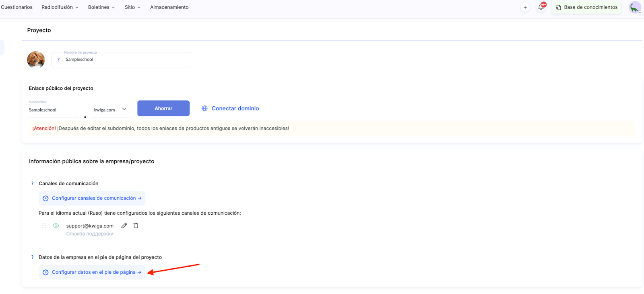Toggle visibility of support@kwiga.com channel

[56, 226]
